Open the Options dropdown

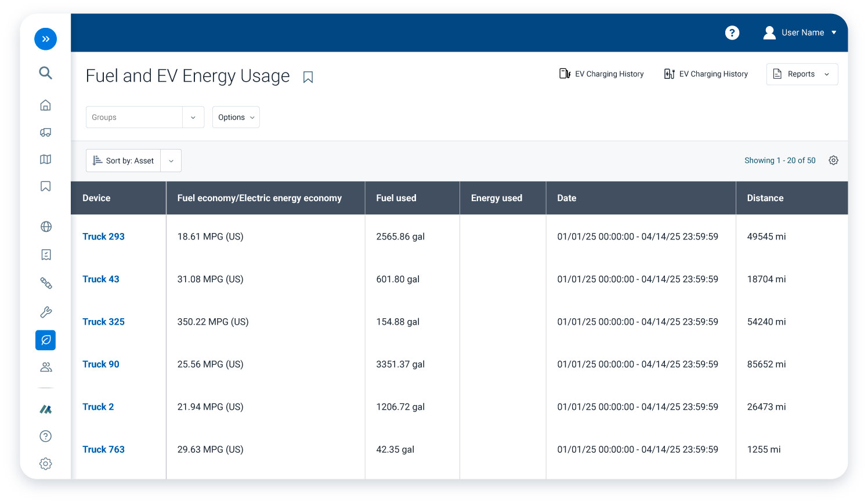pos(236,117)
